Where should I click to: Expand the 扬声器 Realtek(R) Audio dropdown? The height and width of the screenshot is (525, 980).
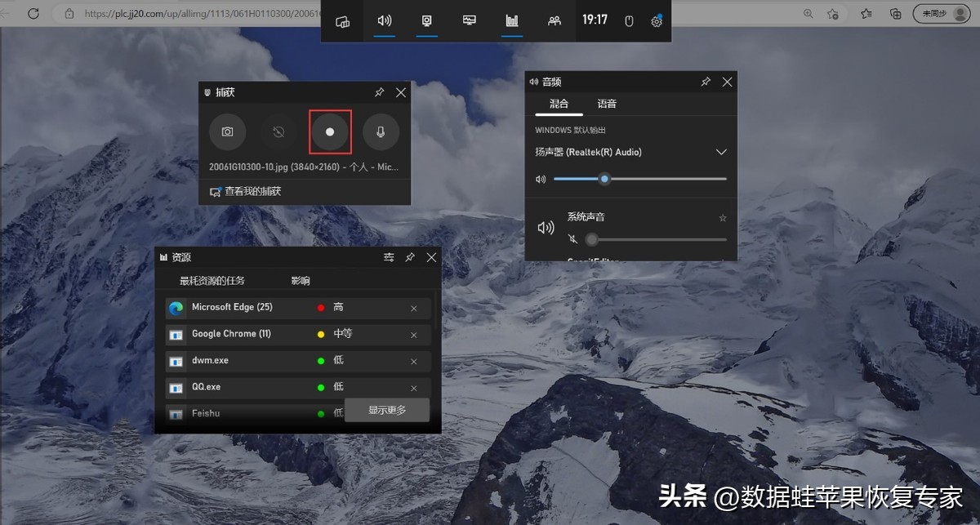[x=721, y=152]
